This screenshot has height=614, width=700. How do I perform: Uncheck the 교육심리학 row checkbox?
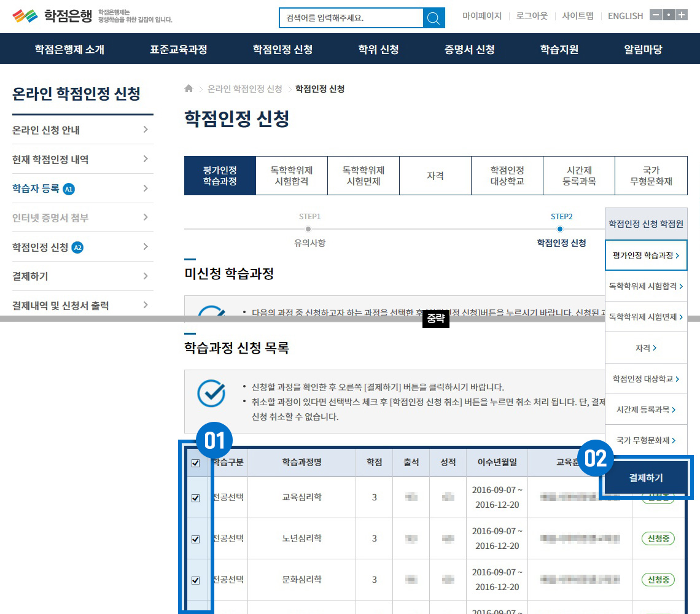[196, 498]
